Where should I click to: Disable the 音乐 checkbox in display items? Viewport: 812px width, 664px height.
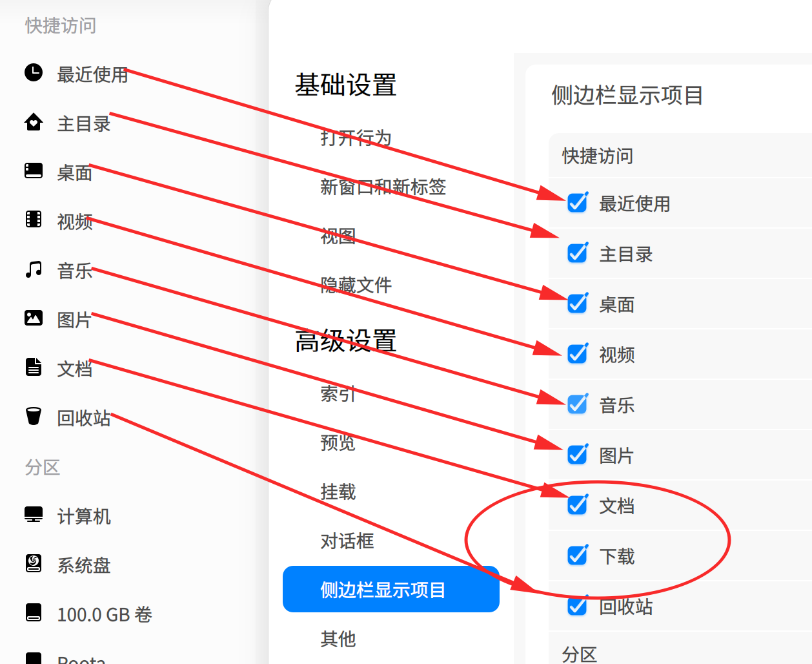click(x=576, y=404)
